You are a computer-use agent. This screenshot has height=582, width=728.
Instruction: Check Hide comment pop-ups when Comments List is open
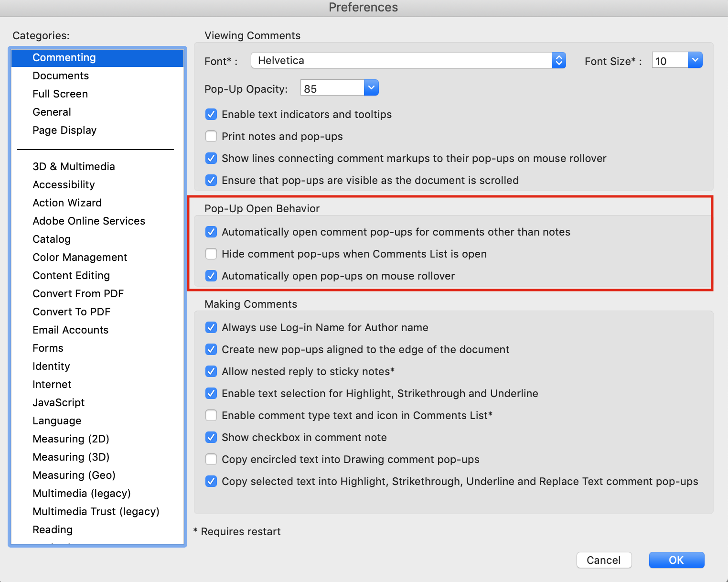tap(211, 254)
